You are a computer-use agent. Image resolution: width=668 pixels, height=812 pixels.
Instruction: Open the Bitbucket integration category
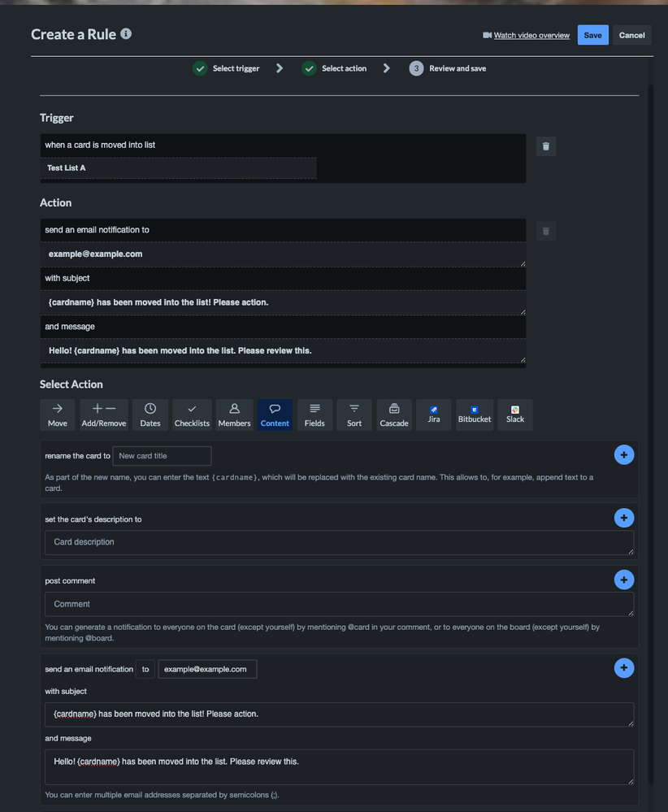pos(474,415)
